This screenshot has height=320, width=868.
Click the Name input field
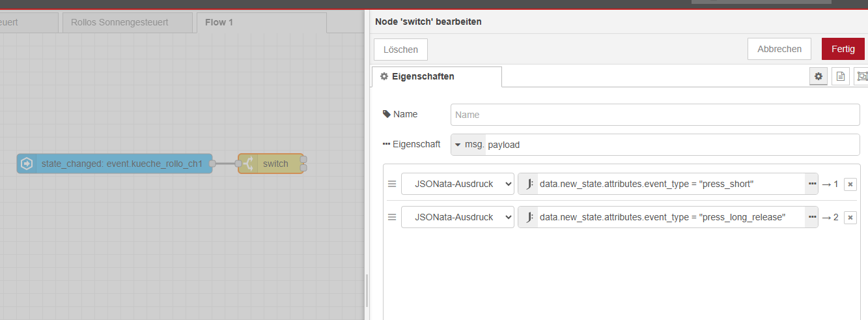click(654, 115)
